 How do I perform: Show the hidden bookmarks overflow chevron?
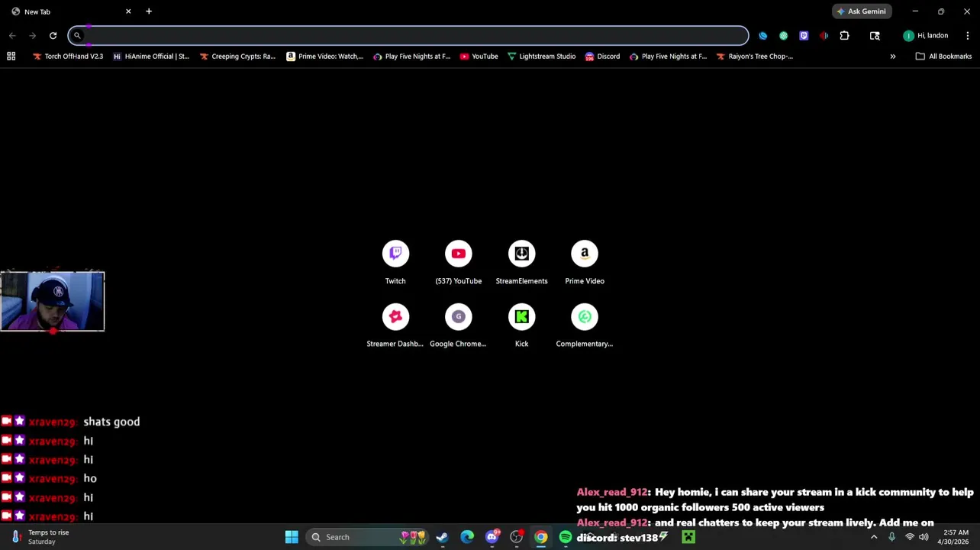point(892,56)
